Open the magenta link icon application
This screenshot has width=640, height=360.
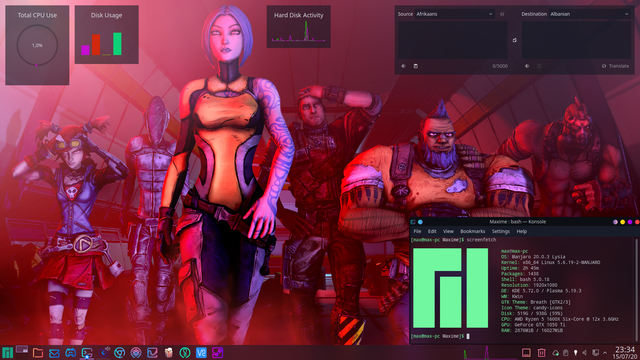click(x=218, y=353)
